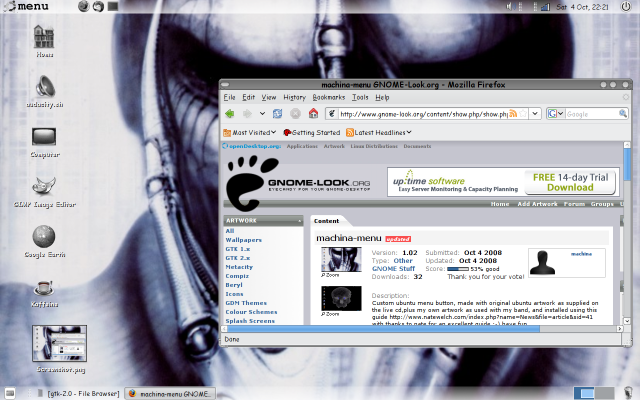Open the second round launcher in top panel
Viewport: 640px width, 400px height.
point(98,6)
